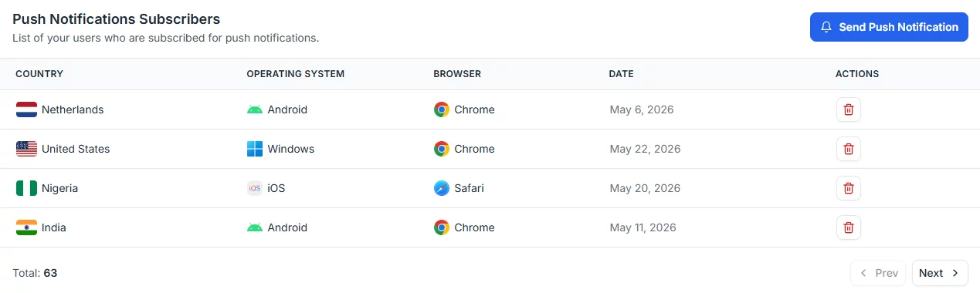Screen dimensions: 980x293
Task: Click the Prev pagination button
Action: click(879, 273)
